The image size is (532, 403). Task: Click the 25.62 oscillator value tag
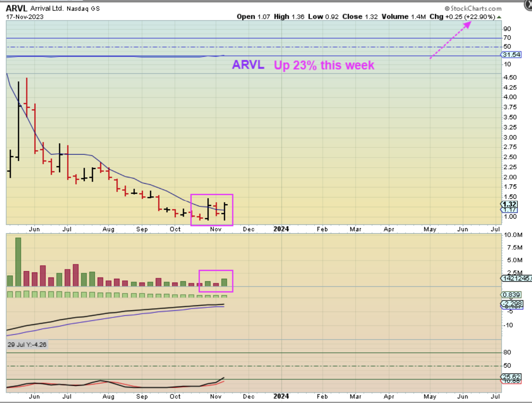click(511, 376)
